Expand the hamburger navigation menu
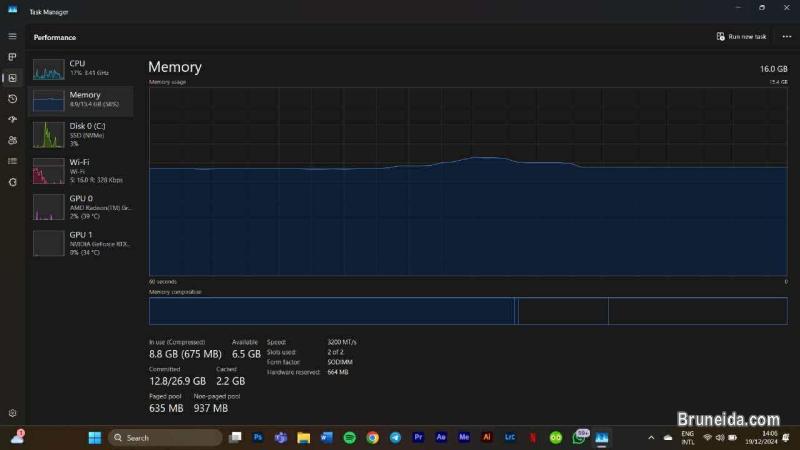The width and height of the screenshot is (800, 450). tap(12, 36)
